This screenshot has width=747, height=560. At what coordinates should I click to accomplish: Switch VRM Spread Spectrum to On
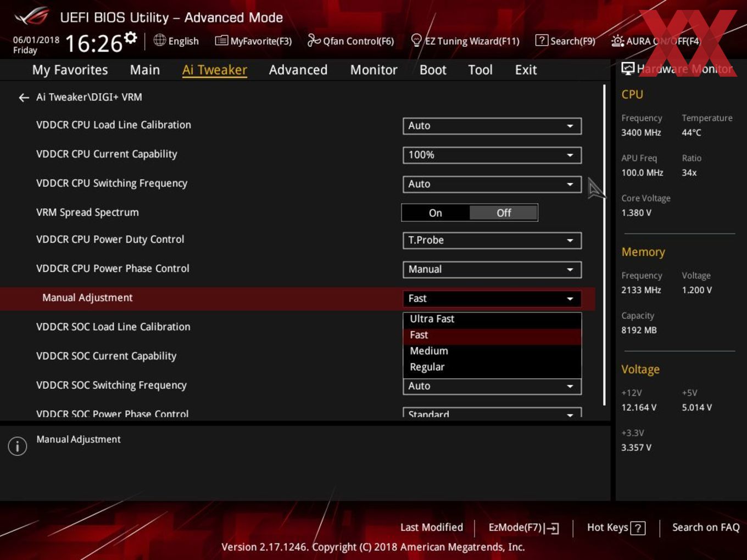coord(436,213)
